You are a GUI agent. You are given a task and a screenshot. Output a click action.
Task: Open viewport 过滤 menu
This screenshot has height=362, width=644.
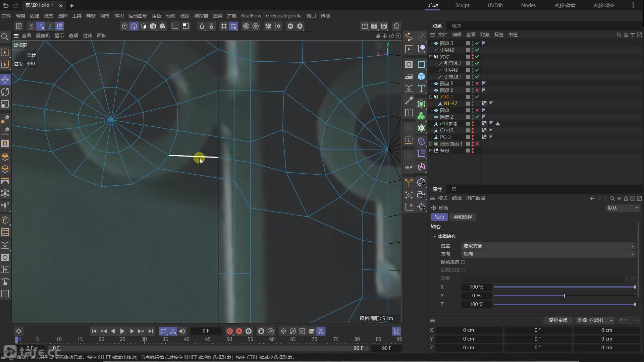pyautogui.click(x=87, y=36)
